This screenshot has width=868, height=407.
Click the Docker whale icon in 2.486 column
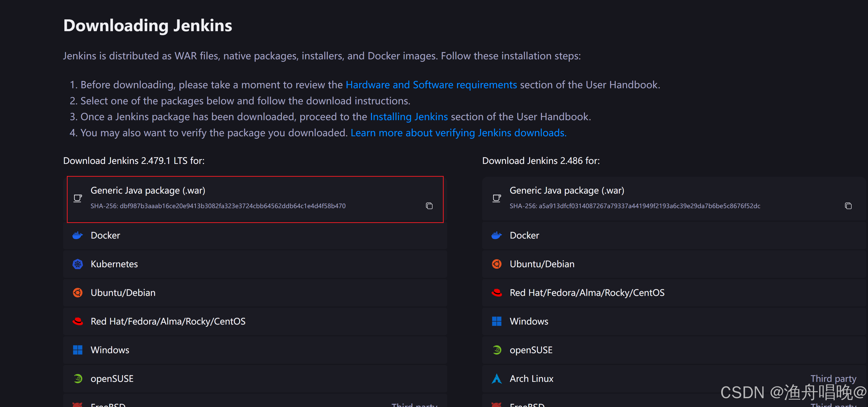497,235
